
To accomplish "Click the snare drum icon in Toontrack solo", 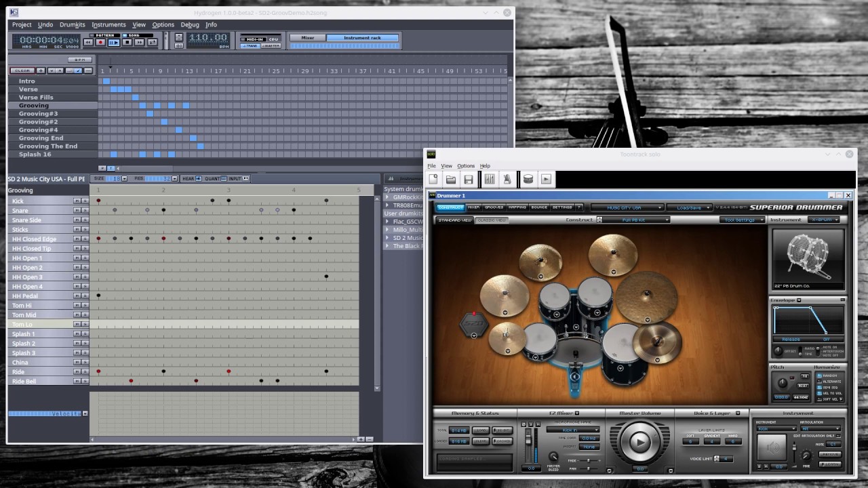I will point(528,179).
